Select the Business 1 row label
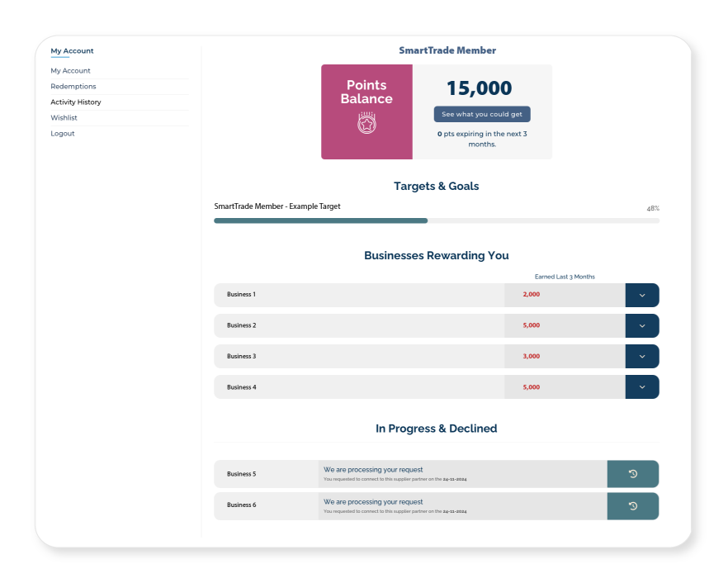728x583 pixels. tap(242, 295)
